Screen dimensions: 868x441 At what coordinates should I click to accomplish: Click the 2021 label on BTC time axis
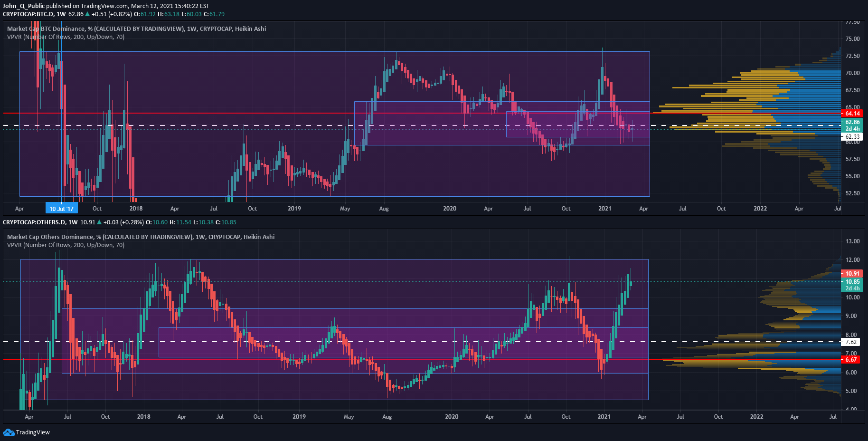604,208
